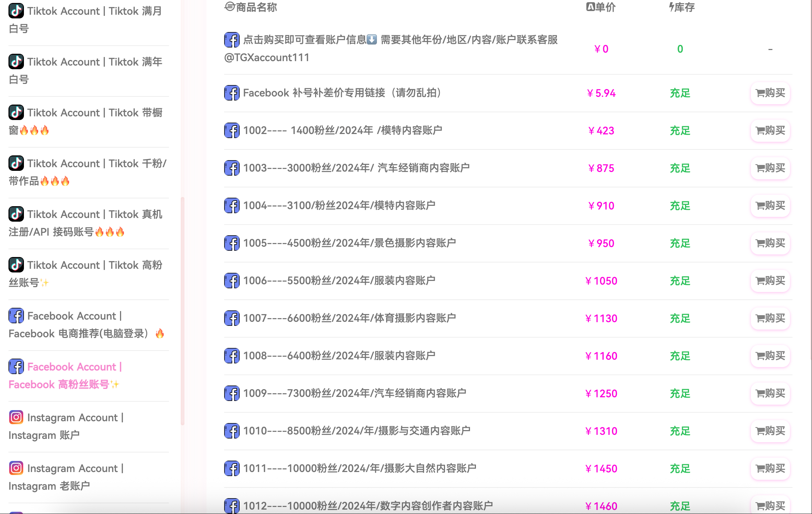Image resolution: width=812 pixels, height=514 pixels.
Task: Buy the Facebook 补号补差价专用链接 item
Action: [x=770, y=93]
